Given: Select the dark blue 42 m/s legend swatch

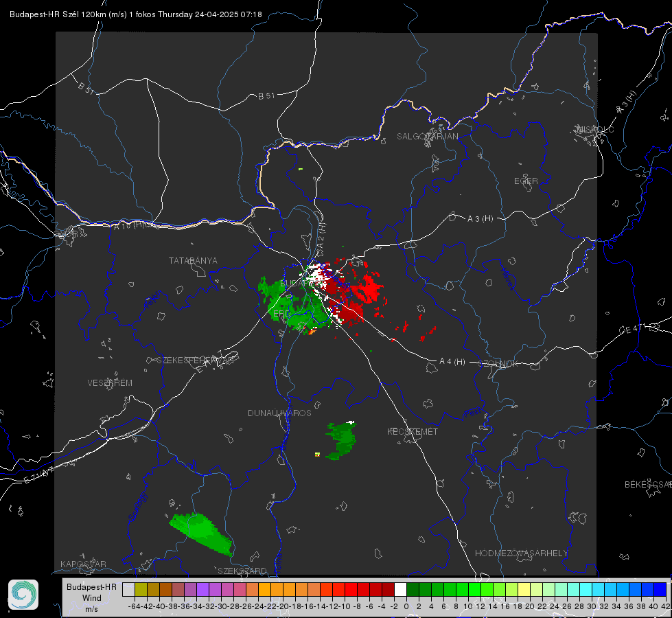Looking at the screenshot, I should point(660,589).
